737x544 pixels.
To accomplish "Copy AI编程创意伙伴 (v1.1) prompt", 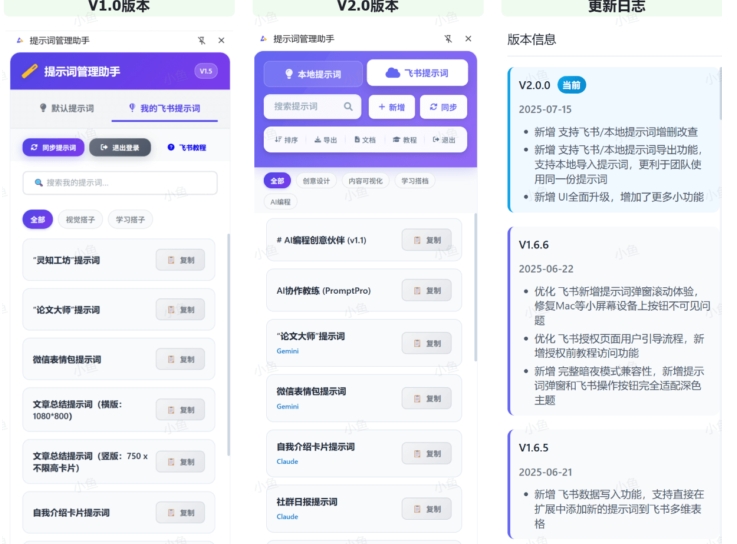I will point(427,240).
